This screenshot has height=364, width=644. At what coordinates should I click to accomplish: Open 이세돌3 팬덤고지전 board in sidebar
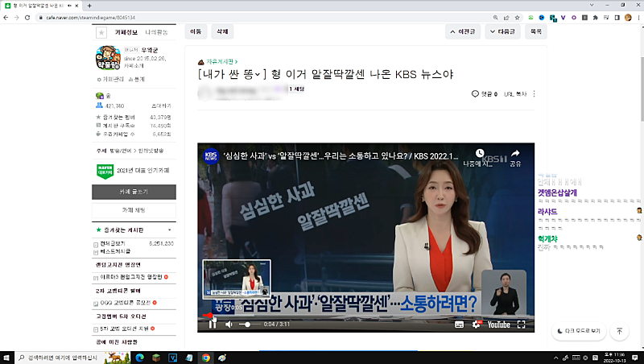[131, 277]
